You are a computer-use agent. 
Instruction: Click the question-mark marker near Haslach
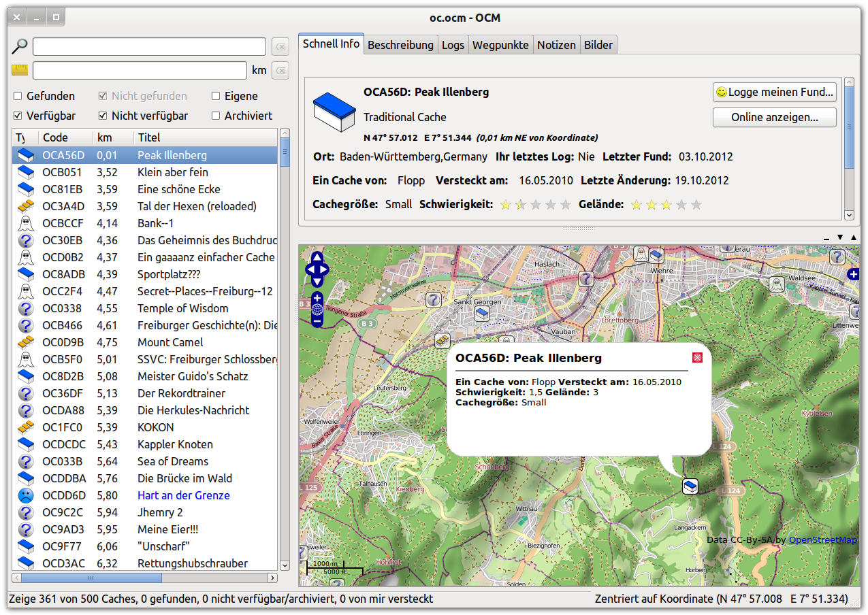[x=586, y=278]
